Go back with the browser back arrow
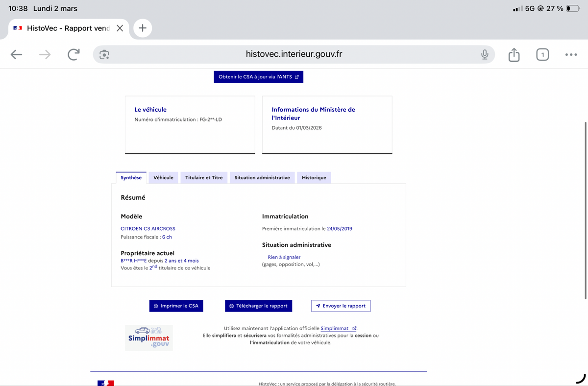Viewport: 588px width, 386px height. point(16,55)
